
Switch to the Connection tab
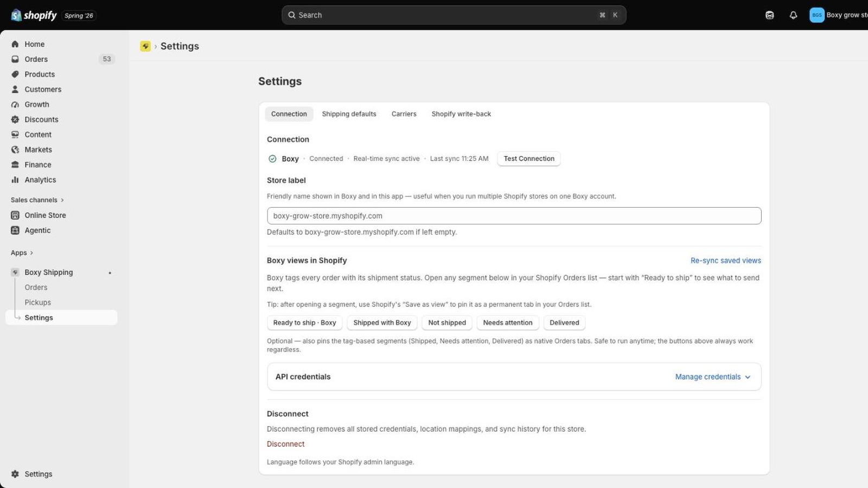point(289,114)
